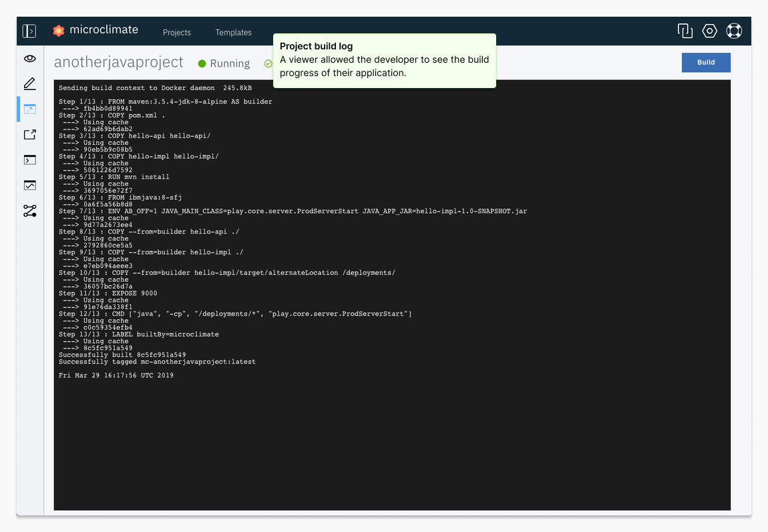The image size is (768, 532).
Task: Click the open app external-link icon
Action: (x=29, y=135)
